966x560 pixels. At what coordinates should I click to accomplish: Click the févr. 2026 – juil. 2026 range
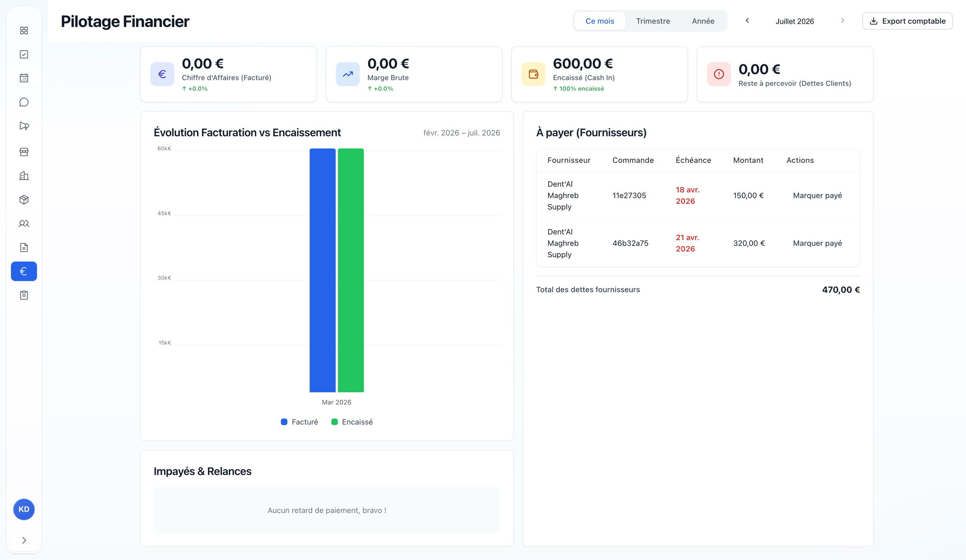[462, 133]
